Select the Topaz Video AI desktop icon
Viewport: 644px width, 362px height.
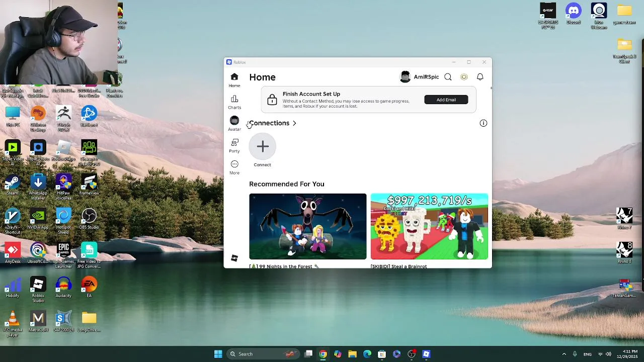click(x=13, y=153)
